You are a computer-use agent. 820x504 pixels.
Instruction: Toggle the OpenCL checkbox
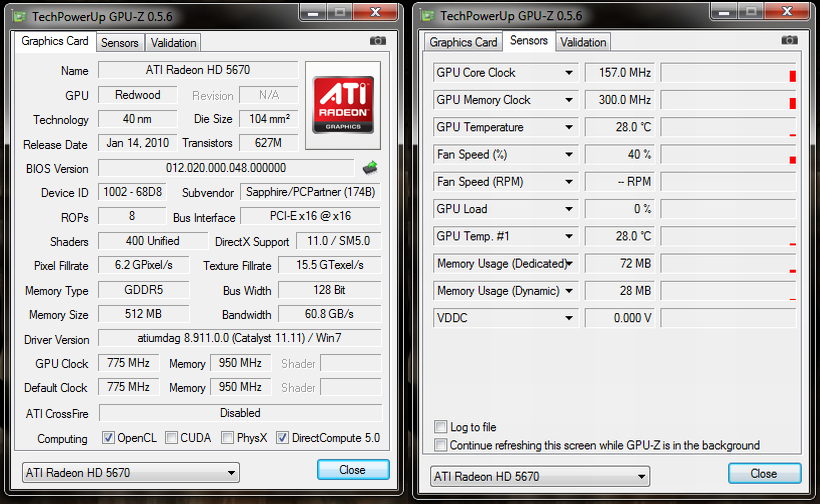tap(108, 438)
